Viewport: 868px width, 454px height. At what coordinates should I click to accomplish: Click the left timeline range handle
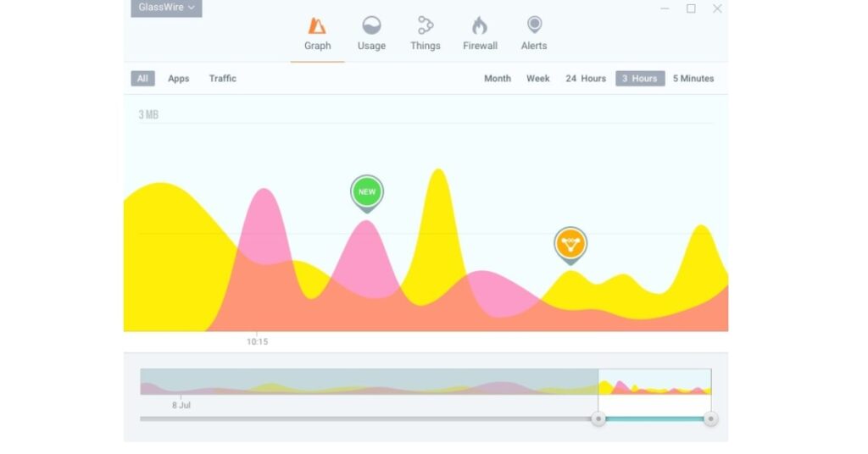tap(598, 418)
